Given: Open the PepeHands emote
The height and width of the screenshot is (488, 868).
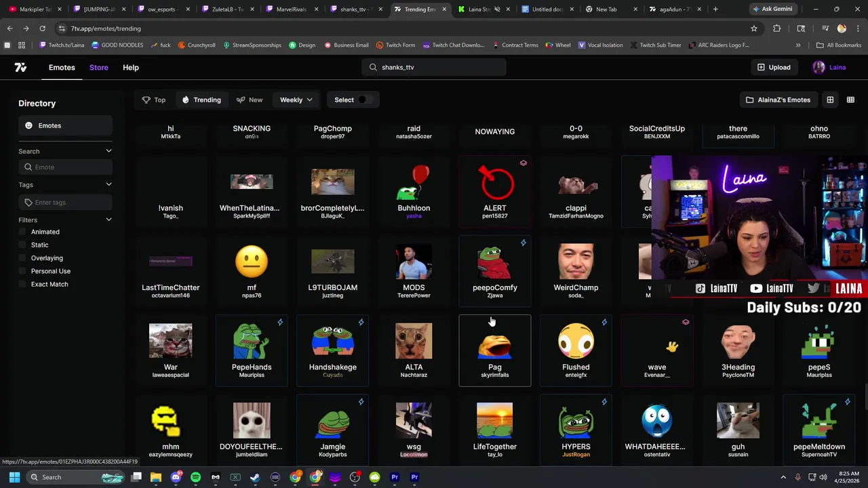Looking at the screenshot, I should (x=252, y=350).
